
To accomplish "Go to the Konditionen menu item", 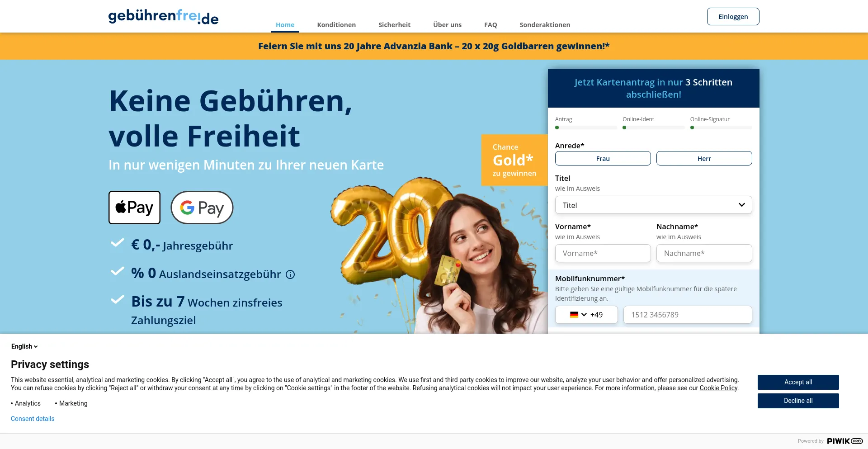I will point(336,25).
